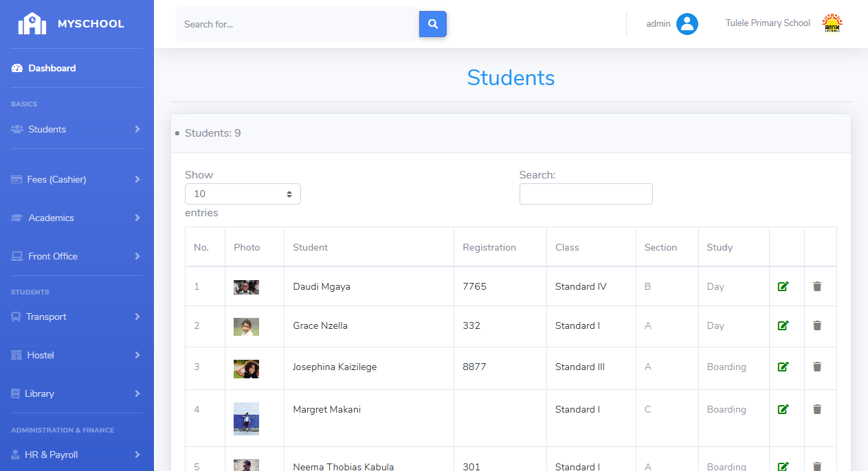
Task: Click the Hostel building icon
Action: point(16,355)
